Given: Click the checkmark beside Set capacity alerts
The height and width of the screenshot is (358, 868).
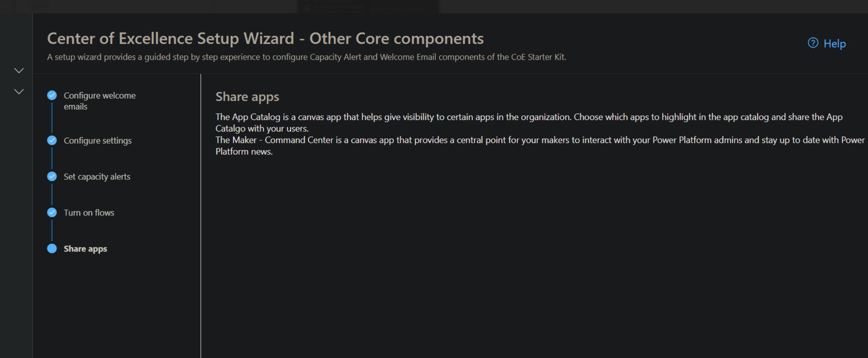Looking at the screenshot, I should (52, 176).
